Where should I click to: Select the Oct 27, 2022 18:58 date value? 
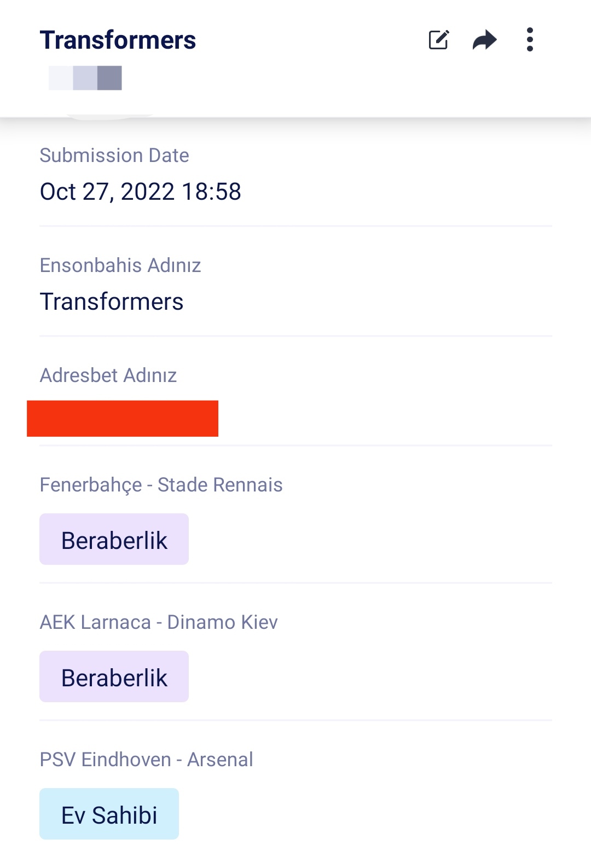click(141, 192)
